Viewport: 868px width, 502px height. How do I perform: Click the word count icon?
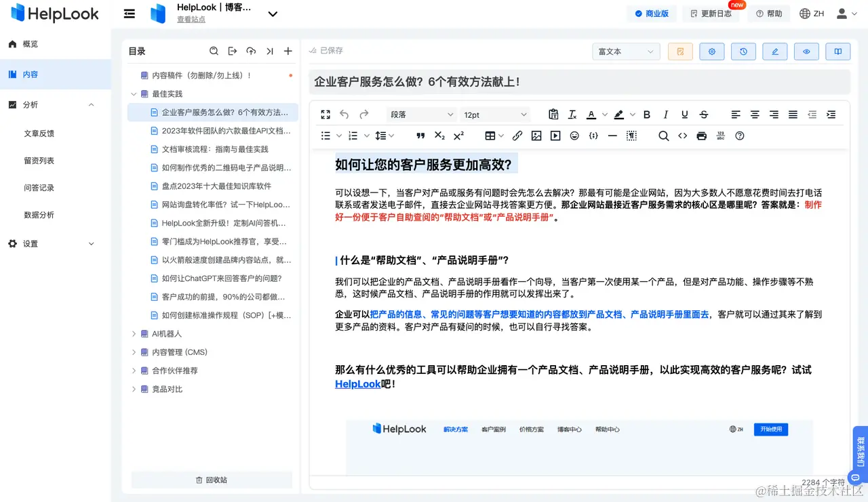point(721,135)
